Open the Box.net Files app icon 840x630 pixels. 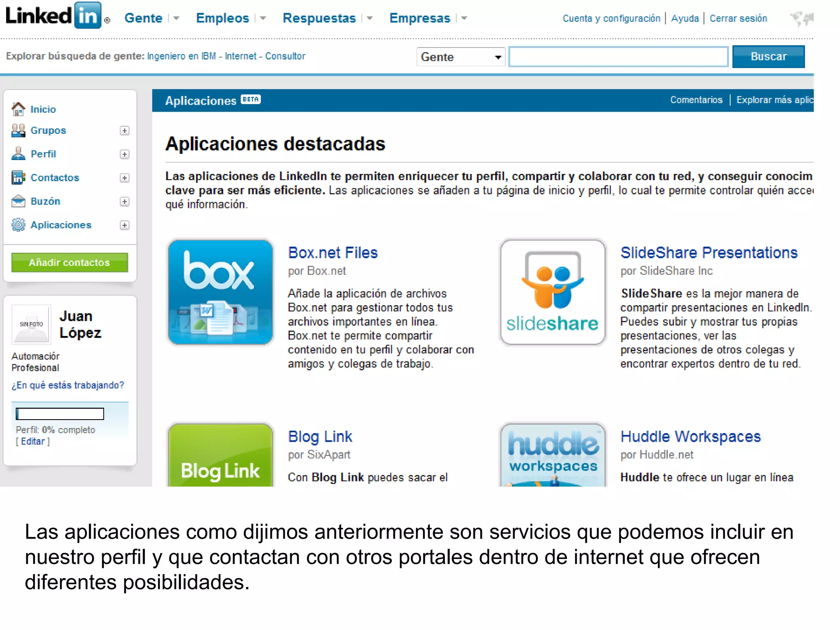tap(221, 292)
